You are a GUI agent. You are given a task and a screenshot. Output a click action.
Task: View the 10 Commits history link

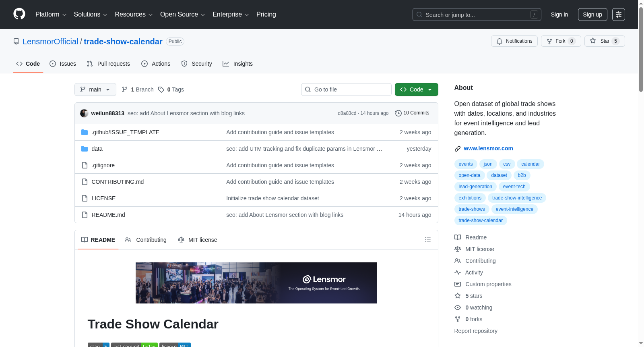click(x=412, y=113)
